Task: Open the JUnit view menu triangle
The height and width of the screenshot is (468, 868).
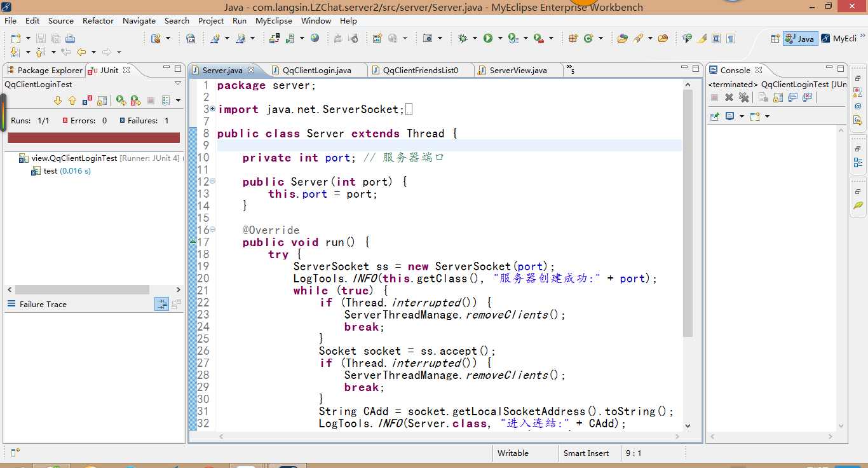Action: coord(178,83)
